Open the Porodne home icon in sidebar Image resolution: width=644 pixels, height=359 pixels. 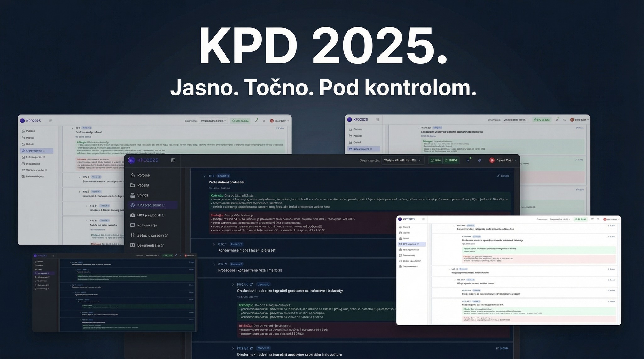tap(133, 175)
